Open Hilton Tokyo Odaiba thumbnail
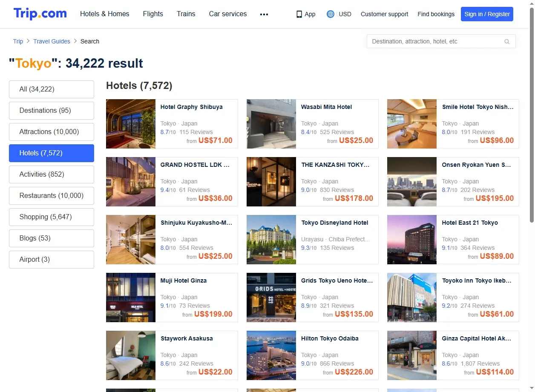The height and width of the screenshot is (392, 535). point(271,355)
